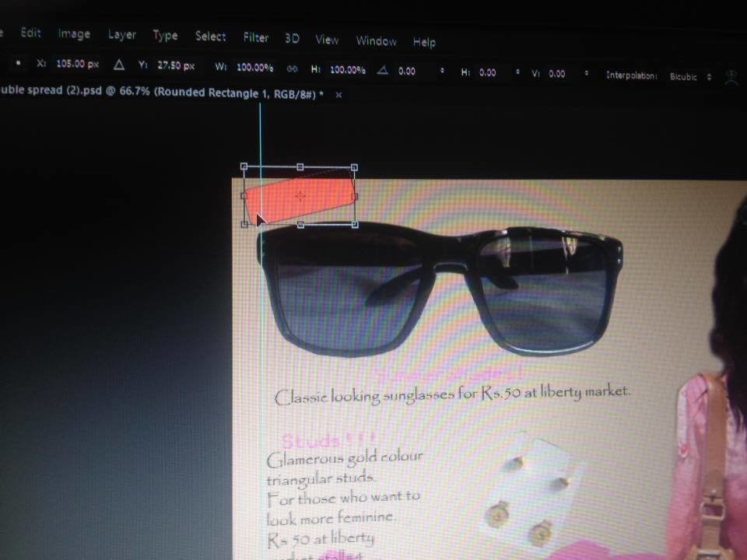Viewport: 747px width, 560px height.
Task: Open the Filter menu
Action: (256, 37)
